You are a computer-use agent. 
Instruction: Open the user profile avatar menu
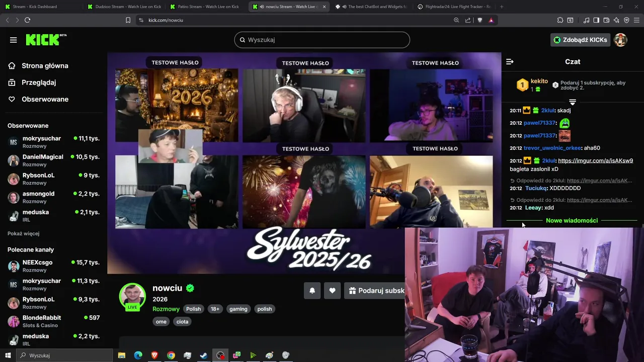620,40
